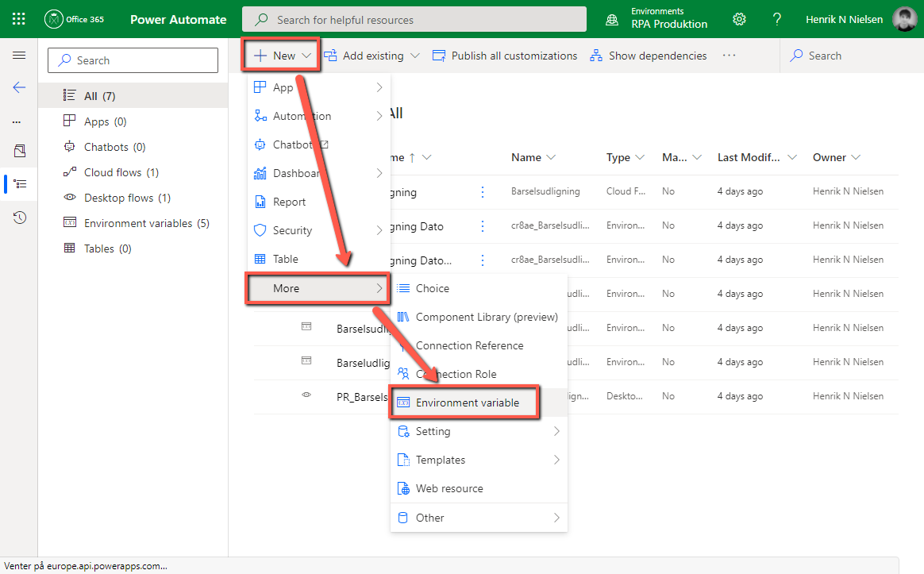
Task: Open options for first cr8ae_Barselsudli row
Action: pyautogui.click(x=483, y=226)
